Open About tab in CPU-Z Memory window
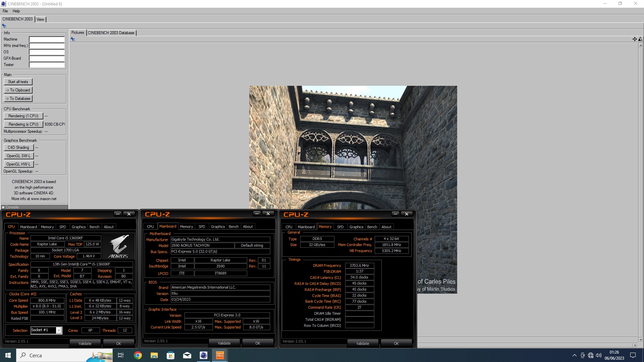The image size is (644, 362). [x=386, y=227]
